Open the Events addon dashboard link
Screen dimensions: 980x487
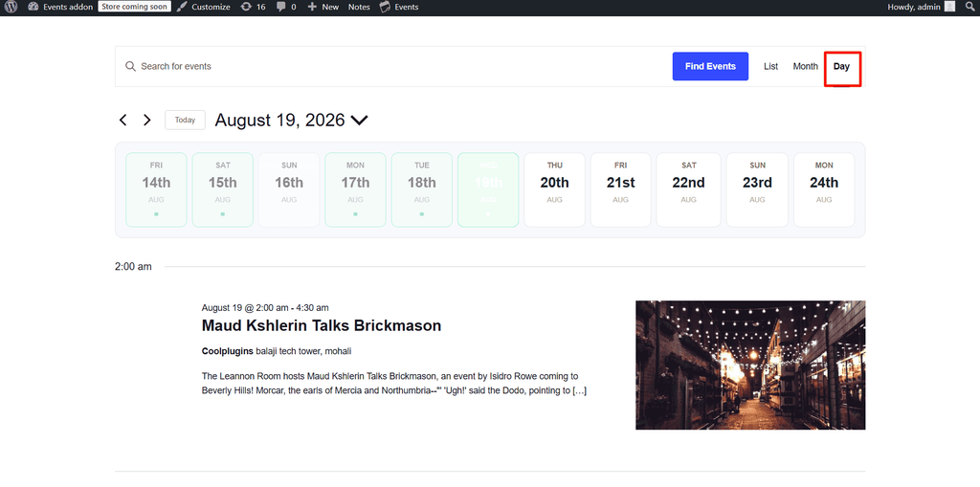pos(60,7)
